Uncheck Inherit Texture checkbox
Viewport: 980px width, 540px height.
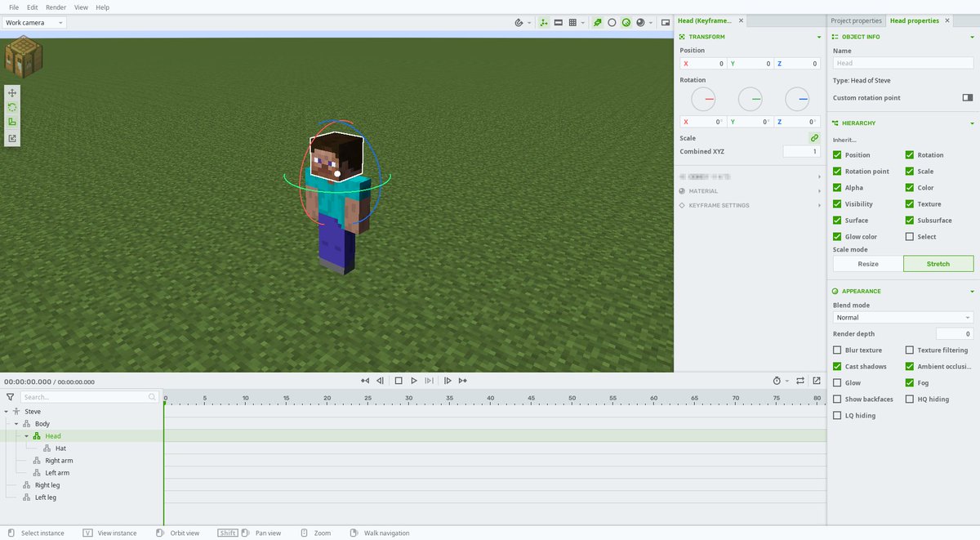click(x=910, y=204)
